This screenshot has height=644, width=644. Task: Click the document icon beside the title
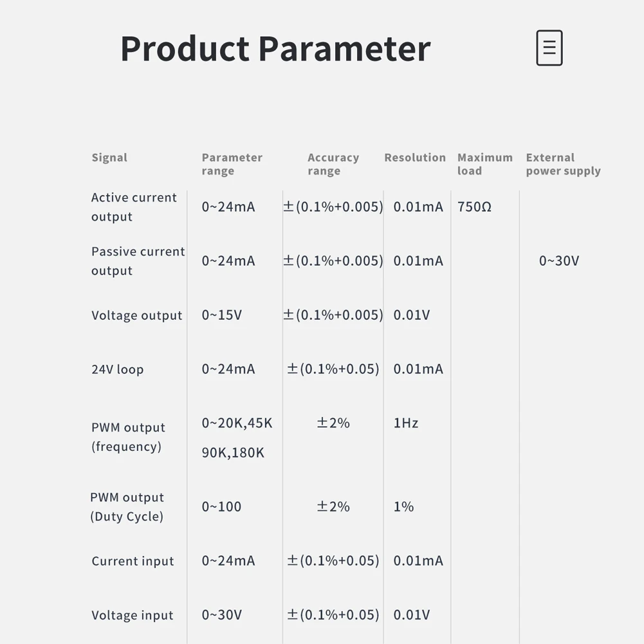(549, 48)
